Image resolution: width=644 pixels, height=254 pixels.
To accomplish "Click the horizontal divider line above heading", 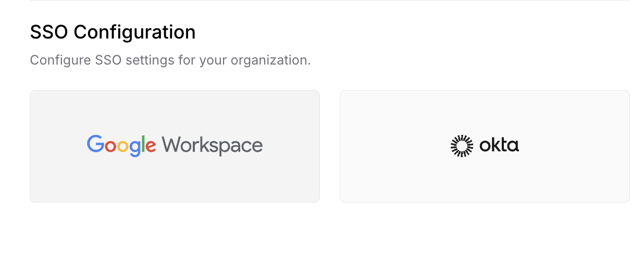I will point(329,1).
